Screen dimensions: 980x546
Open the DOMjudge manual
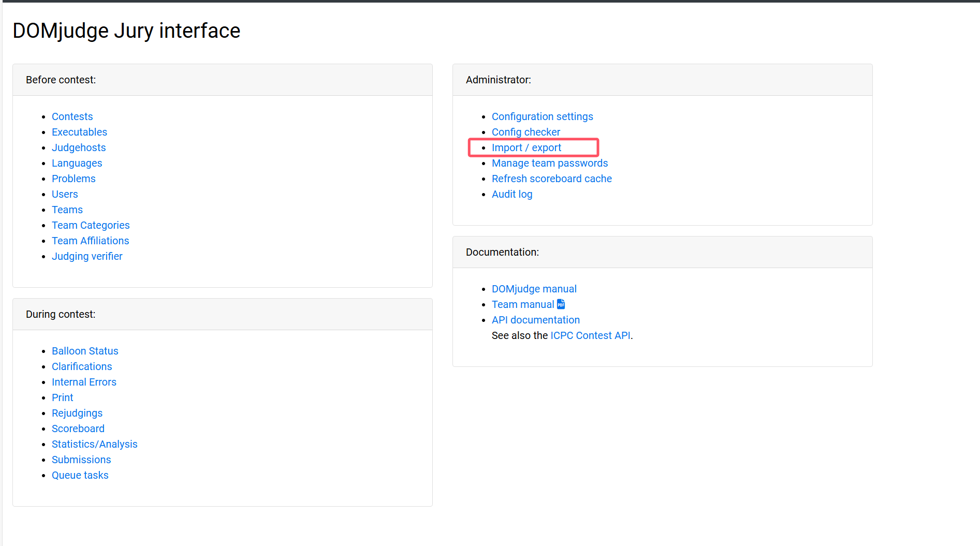(x=534, y=289)
